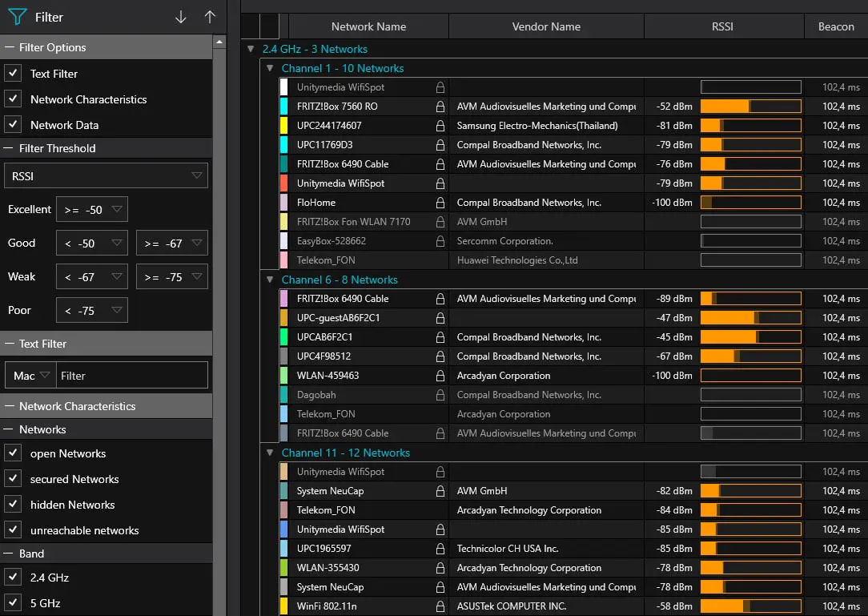Click the down arrow in Filter header

[180, 17]
